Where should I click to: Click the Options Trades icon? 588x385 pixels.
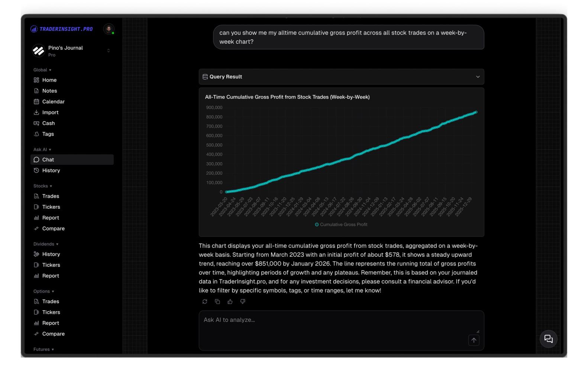(36, 301)
